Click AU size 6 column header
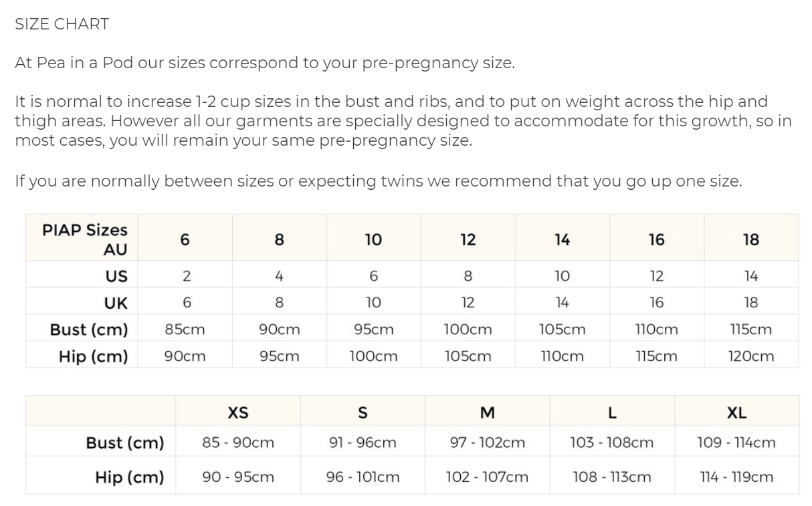 185,239
